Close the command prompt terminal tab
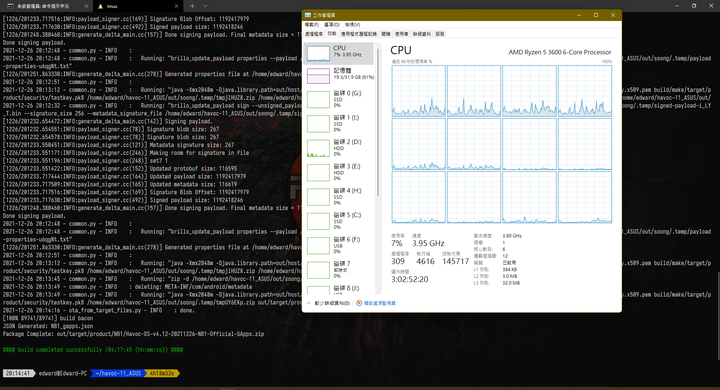 click(x=86, y=6)
